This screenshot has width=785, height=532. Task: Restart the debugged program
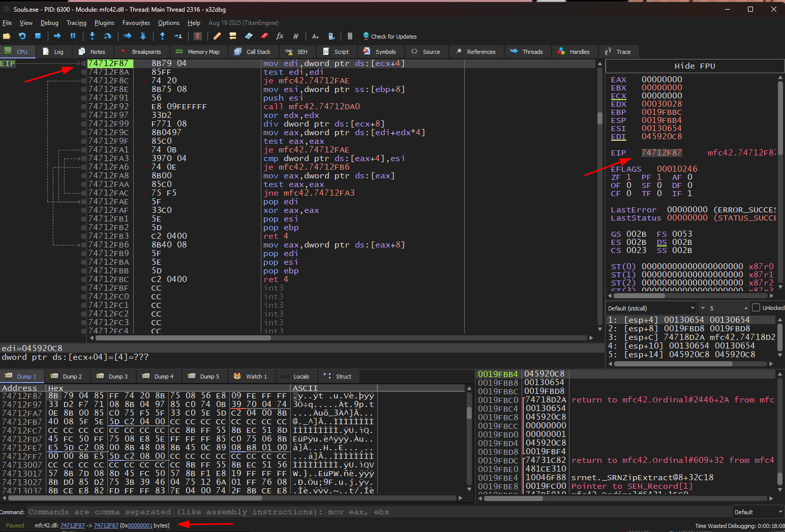(x=22, y=36)
